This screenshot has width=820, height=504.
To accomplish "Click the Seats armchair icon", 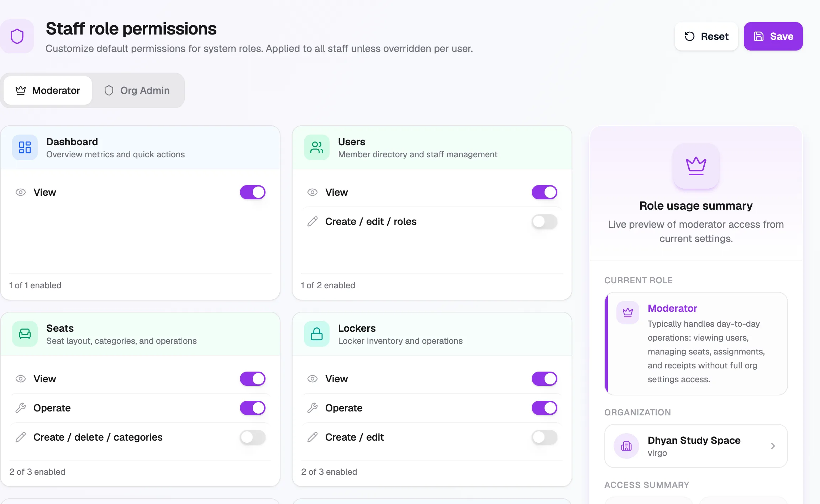I will [25, 334].
